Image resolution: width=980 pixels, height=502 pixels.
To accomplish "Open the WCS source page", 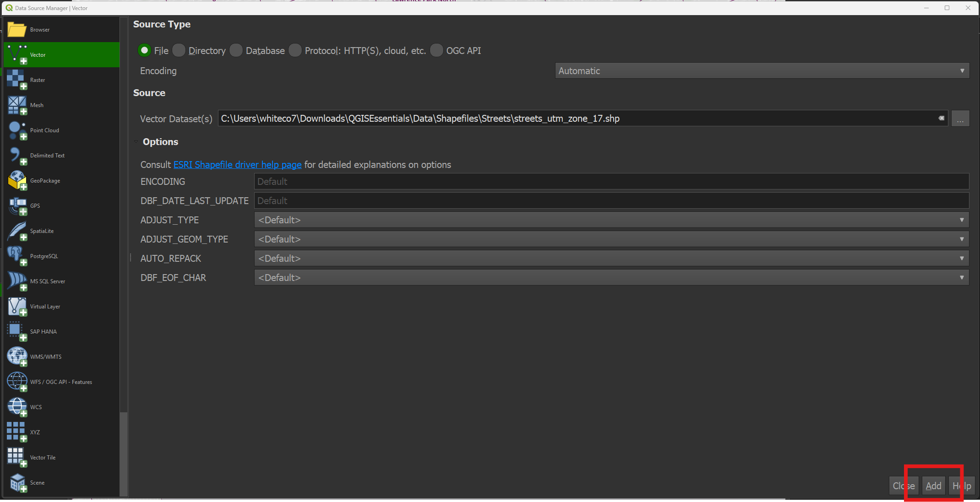I will click(61, 407).
